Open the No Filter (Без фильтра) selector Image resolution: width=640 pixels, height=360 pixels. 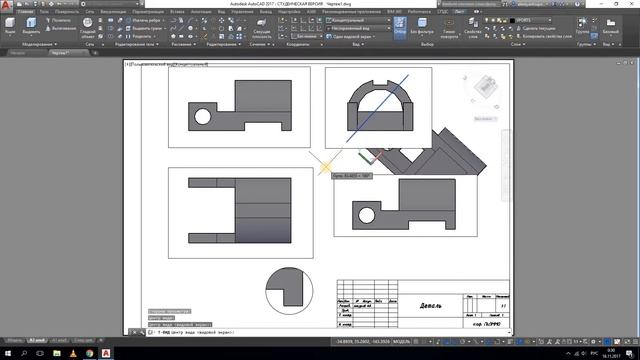pos(422,26)
